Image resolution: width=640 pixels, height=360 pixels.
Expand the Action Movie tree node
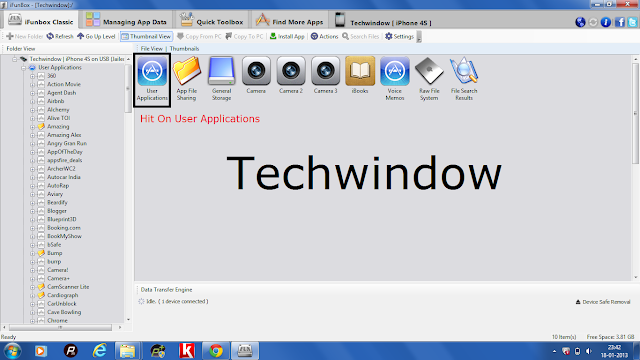[x=32, y=84]
